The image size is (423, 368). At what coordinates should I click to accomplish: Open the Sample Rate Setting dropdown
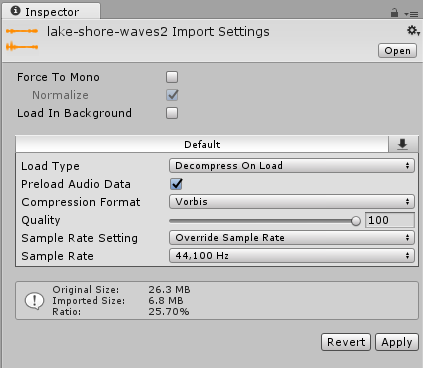tap(292, 238)
